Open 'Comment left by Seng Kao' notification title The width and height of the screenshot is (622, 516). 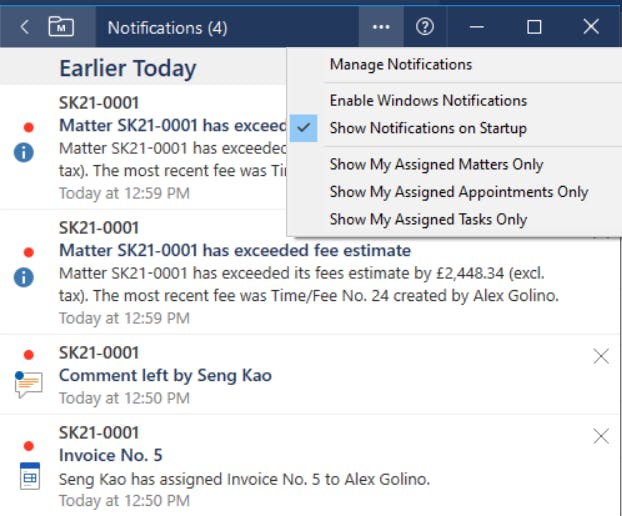165,376
